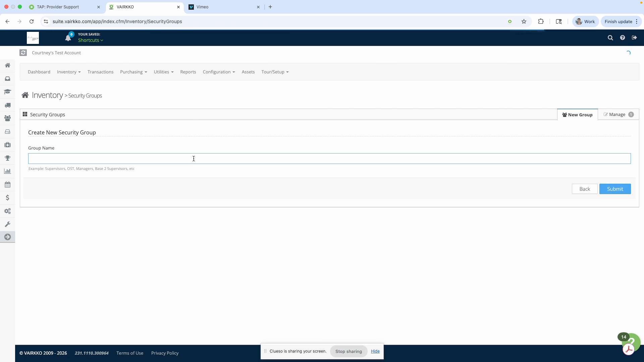Open the graduation cap training icon

(7, 92)
